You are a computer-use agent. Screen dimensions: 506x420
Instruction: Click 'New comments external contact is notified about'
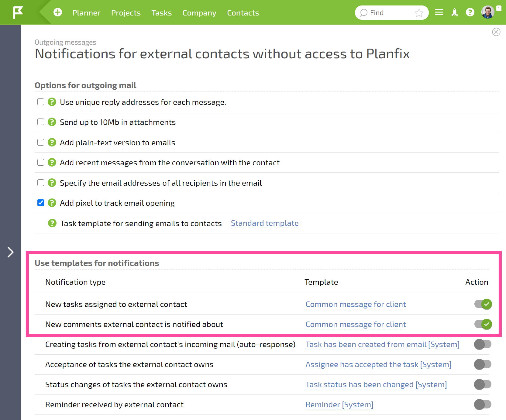pyautogui.click(x=134, y=324)
